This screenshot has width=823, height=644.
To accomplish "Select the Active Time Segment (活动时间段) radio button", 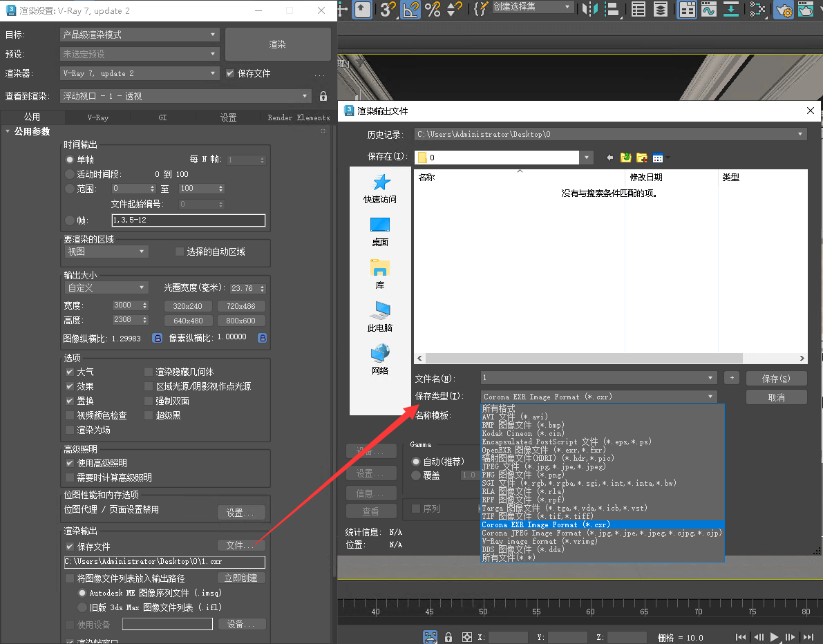I will (x=70, y=174).
